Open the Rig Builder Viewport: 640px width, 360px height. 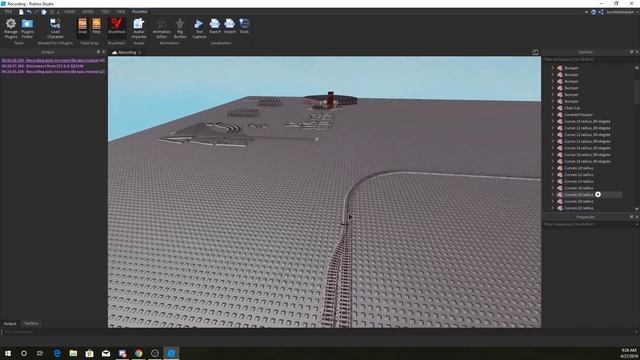tap(180, 28)
